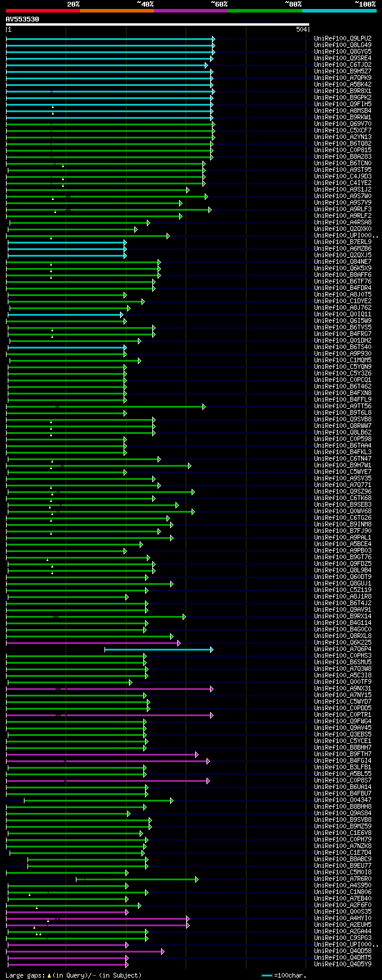Select label UniRef100_A7QPK9
The width and height of the screenshot is (382, 980).
[343, 78]
